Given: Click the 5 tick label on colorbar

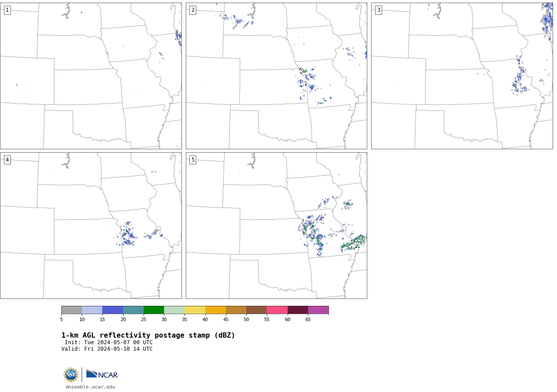Looking at the screenshot, I should (61, 319).
